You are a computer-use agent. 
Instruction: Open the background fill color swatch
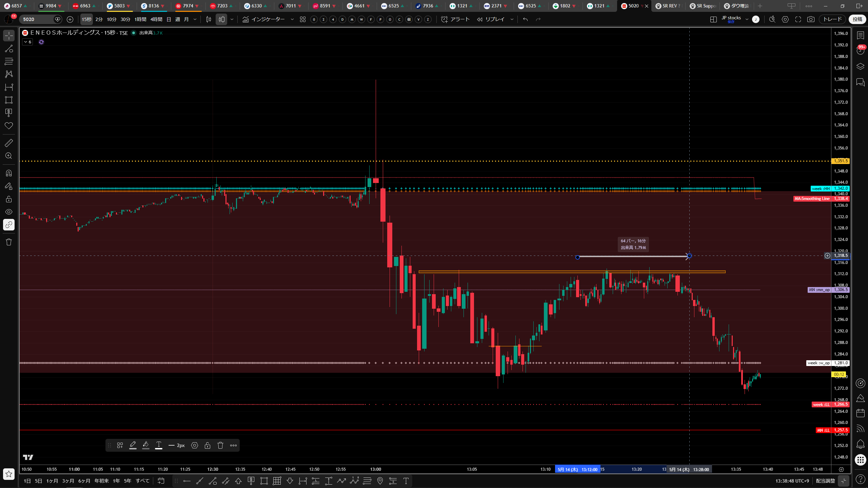[146, 445]
